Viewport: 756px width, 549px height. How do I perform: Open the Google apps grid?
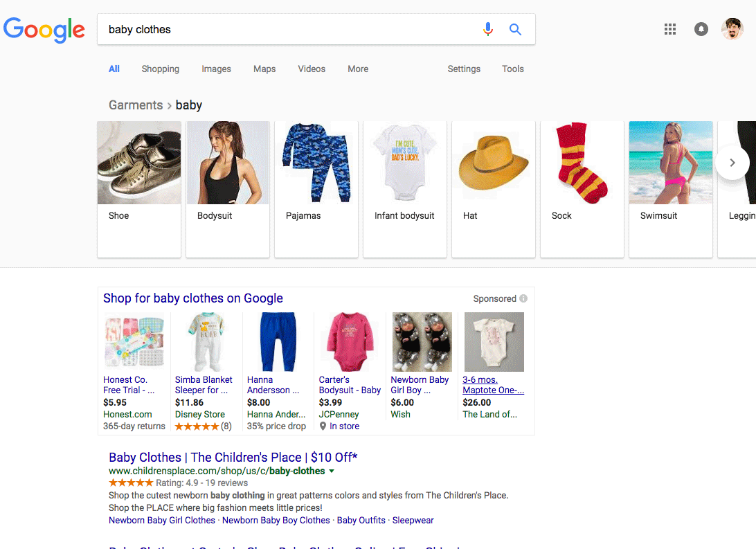(x=669, y=29)
